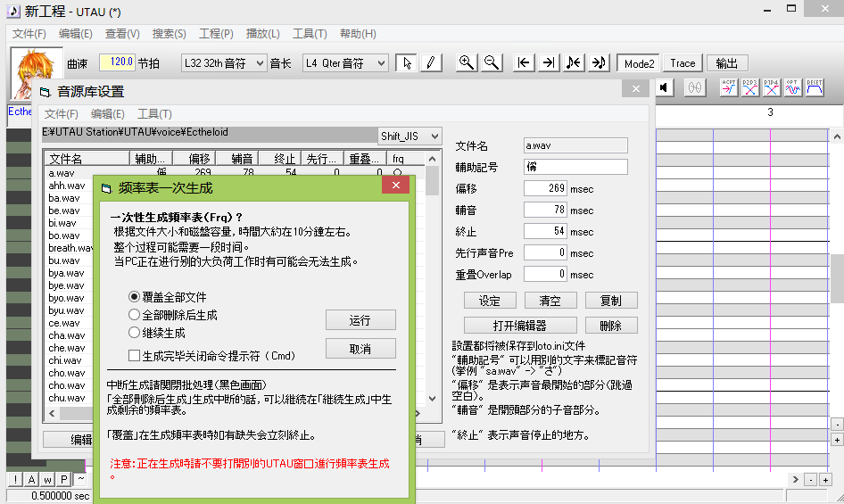
Task: Close the 频率表一次生成 dialog
Action: point(395,186)
